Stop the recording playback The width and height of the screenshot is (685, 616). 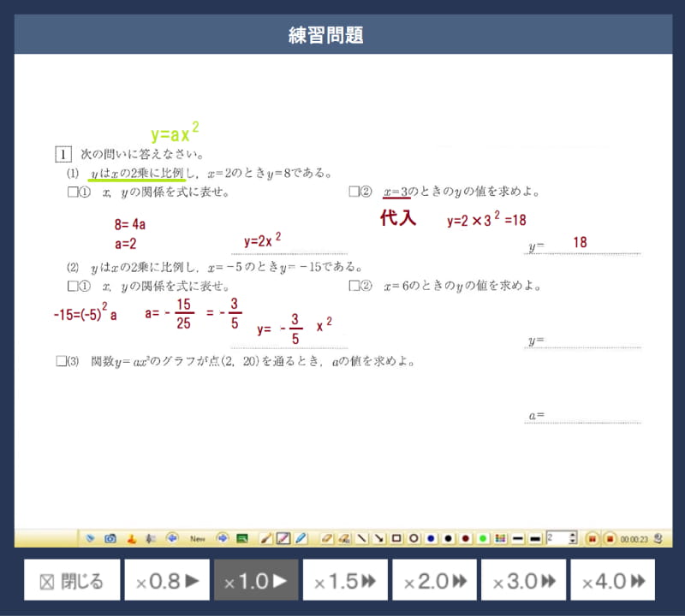click(x=609, y=538)
